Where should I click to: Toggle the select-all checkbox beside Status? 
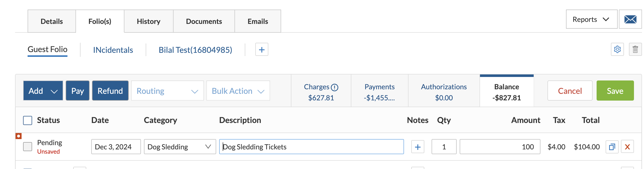(28, 120)
